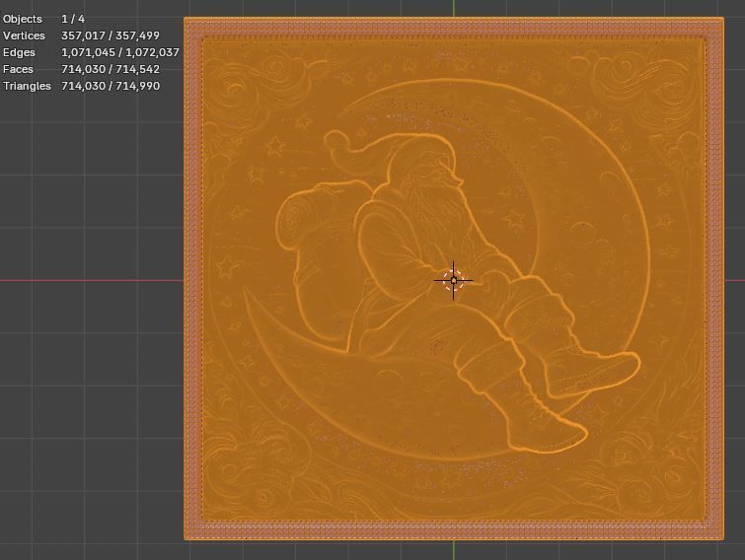Click the Triangles 714,030 / 714,990 statistic

point(81,86)
